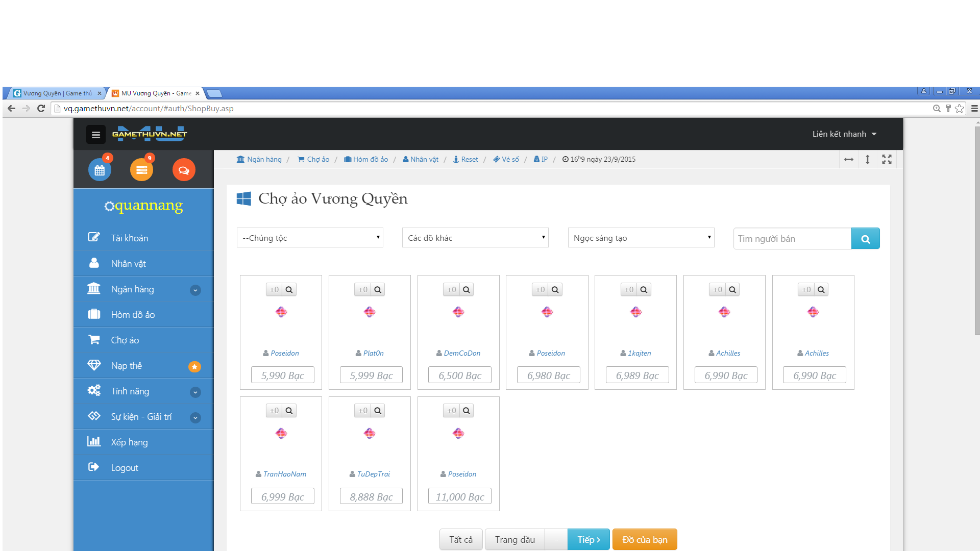Switch to the first Vương Quyền browser tab
Image resolution: width=980 pixels, height=551 pixels.
point(56,93)
